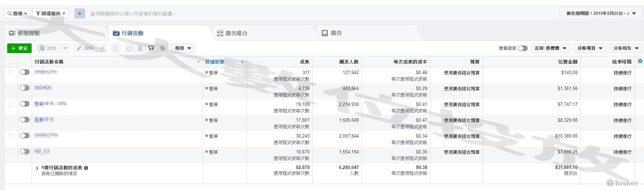Click the clipboard paste icon
The height and width of the screenshot is (190, 644).
pyautogui.click(x=116, y=48)
